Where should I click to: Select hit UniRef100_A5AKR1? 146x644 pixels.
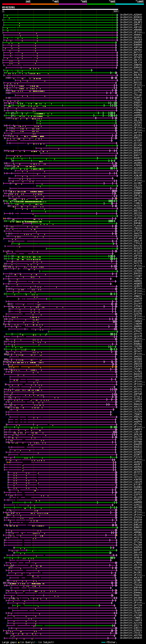131,35
